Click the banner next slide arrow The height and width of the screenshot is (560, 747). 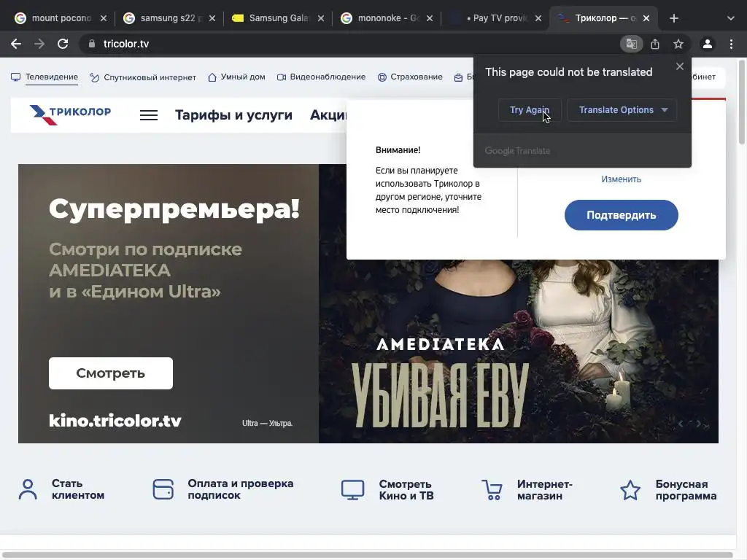[699, 424]
